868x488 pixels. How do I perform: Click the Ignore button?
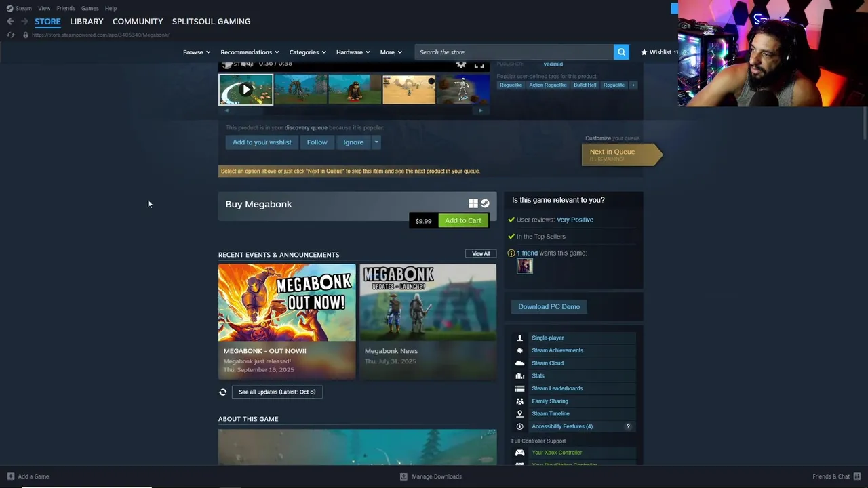tap(353, 142)
